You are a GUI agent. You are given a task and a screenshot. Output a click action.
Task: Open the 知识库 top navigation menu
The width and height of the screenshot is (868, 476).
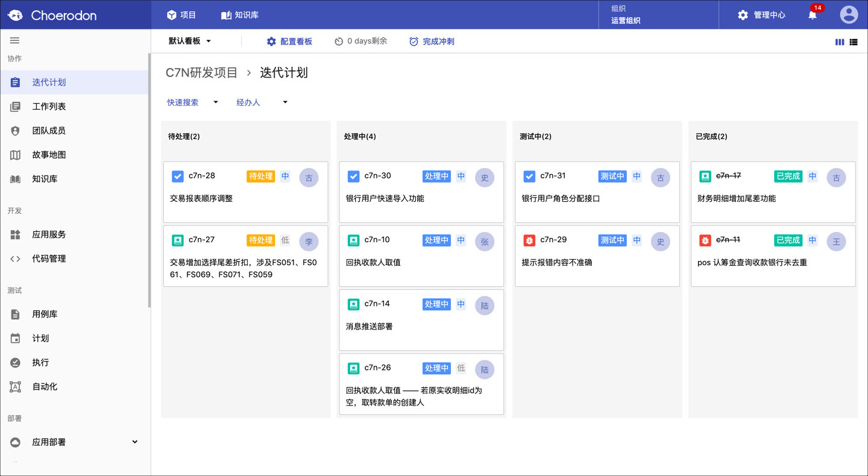coord(240,14)
